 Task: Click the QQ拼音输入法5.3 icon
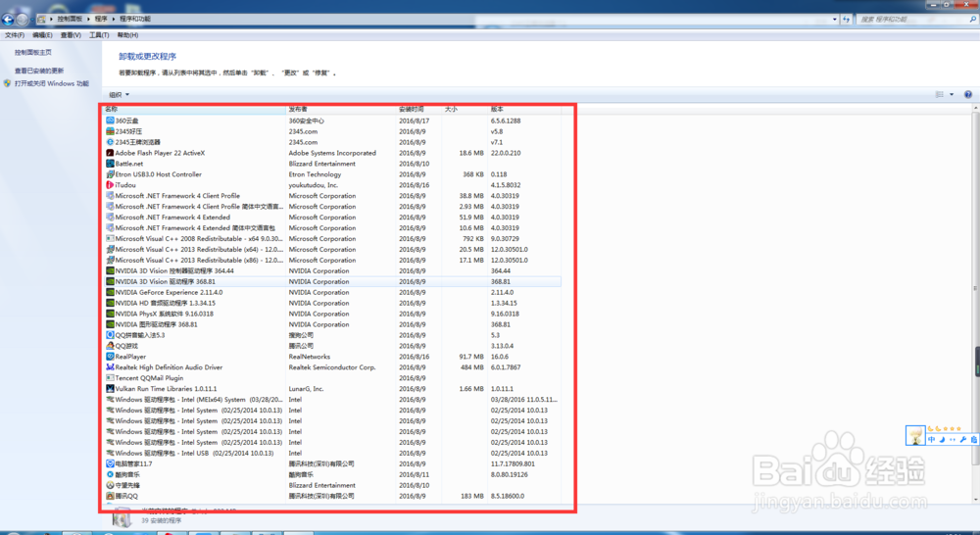click(110, 335)
